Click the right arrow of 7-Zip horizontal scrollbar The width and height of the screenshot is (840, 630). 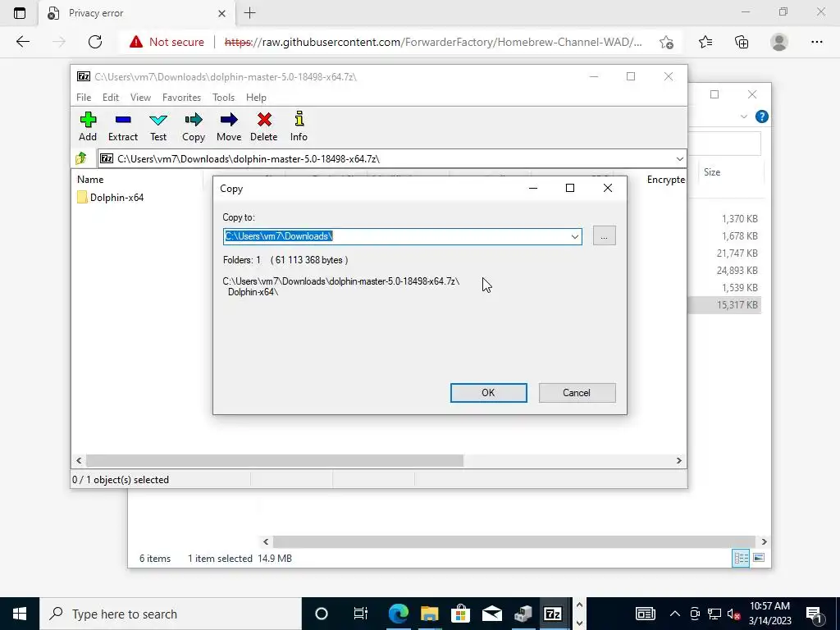[x=678, y=461]
